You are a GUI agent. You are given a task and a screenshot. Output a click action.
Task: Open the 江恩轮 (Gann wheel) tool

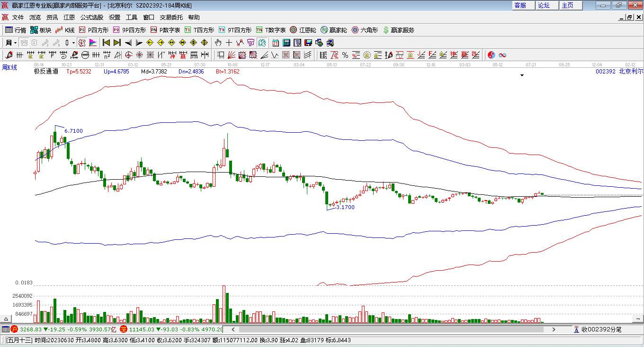coord(303,30)
